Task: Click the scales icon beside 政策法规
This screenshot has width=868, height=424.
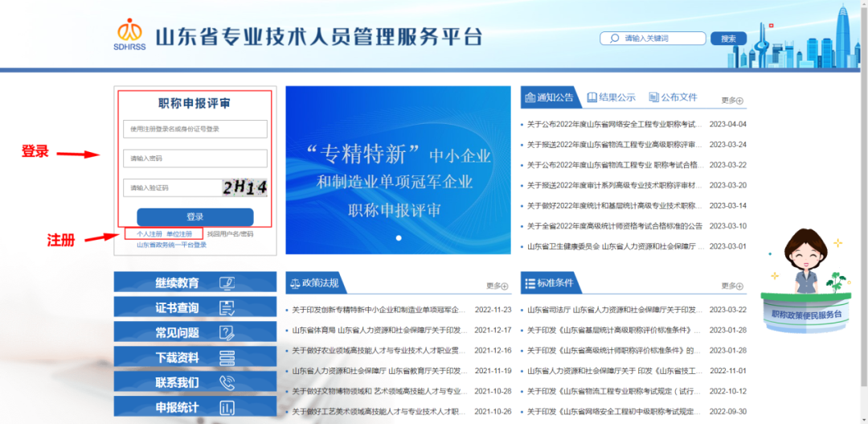Action: (294, 283)
